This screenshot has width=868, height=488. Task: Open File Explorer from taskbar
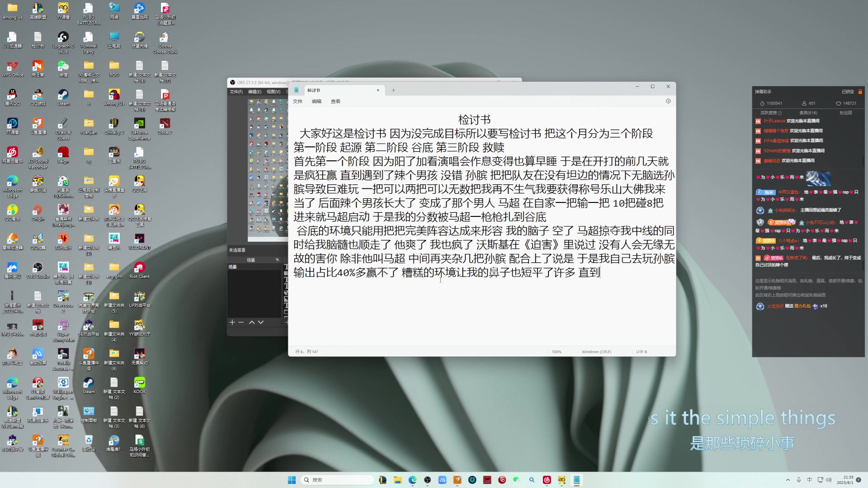click(x=397, y=480)
